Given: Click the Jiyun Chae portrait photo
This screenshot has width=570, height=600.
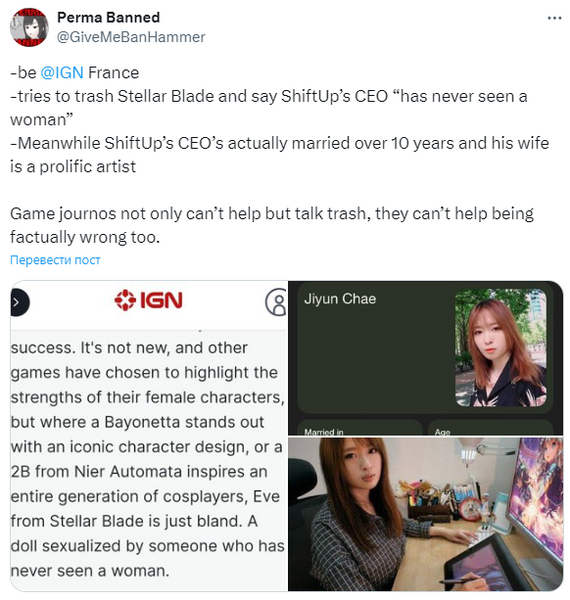Looking at the screenshot, I should (x=501, y=347).
